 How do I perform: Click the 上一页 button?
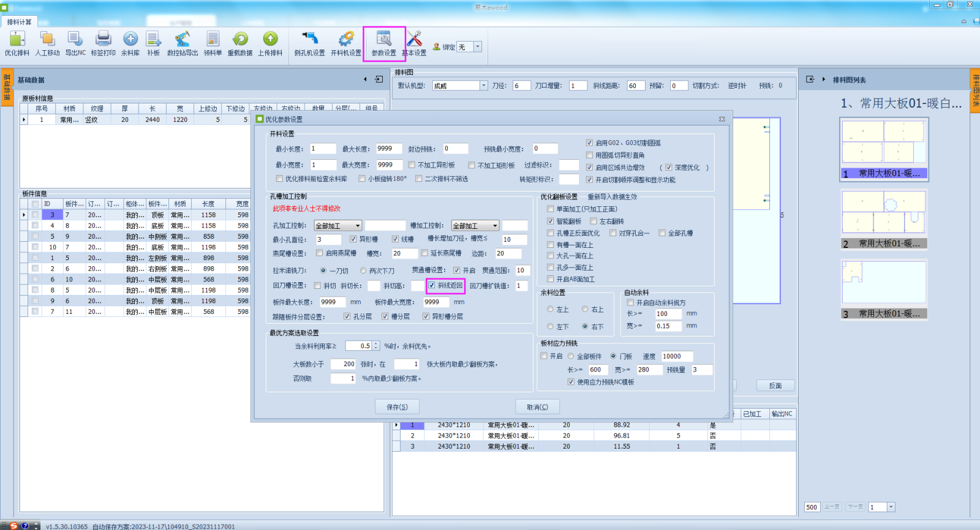[x=832, y=507]
